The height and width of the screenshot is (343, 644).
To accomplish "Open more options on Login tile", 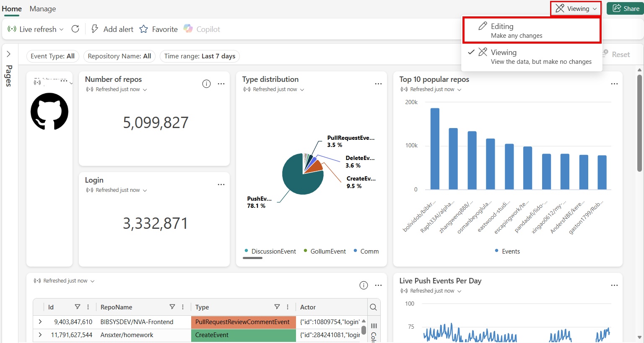I will (x=221, y=185).
